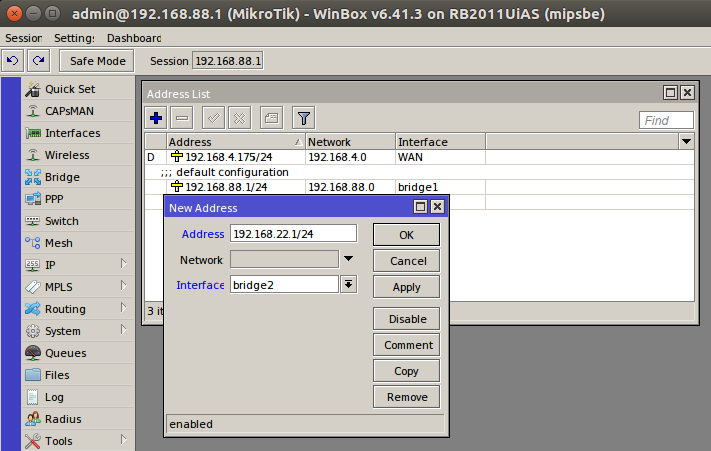Open the Session menu
The width and height of the screenshot is (711, 451).
(24, 37)
